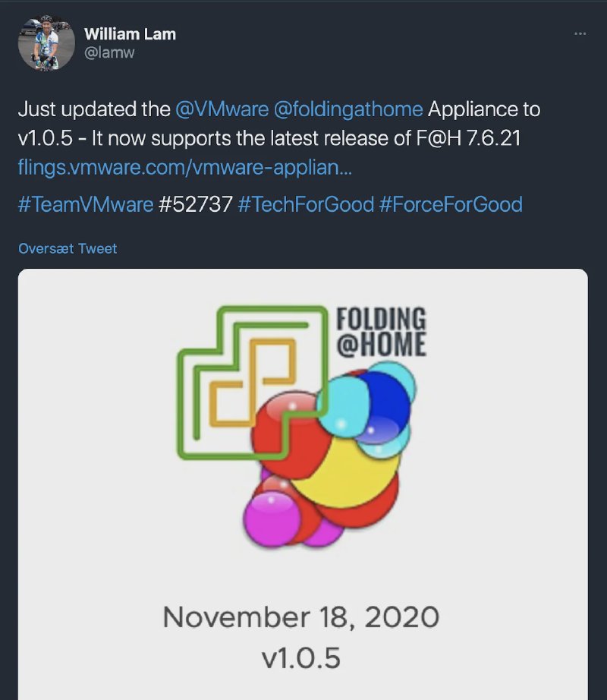Click the v1.0.5 label in image card
Screen dimensions: 607x700
(x=301, y=658)
